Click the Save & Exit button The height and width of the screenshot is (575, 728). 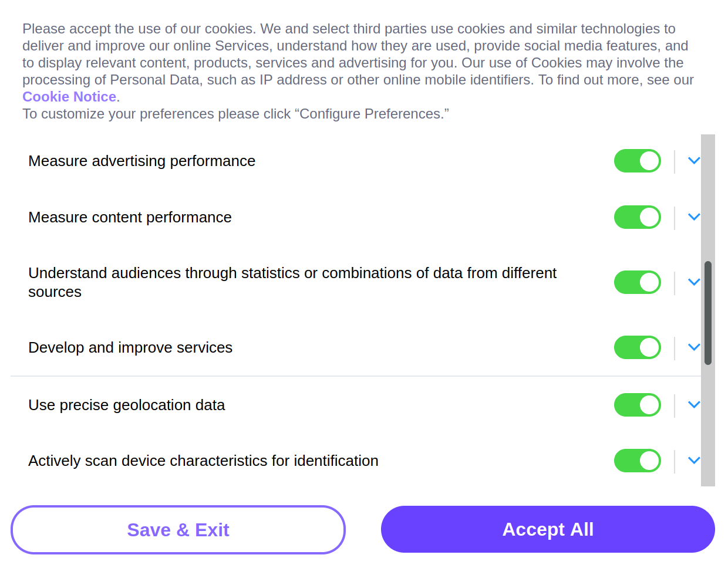pyautogui.click(x=178, y=530)
